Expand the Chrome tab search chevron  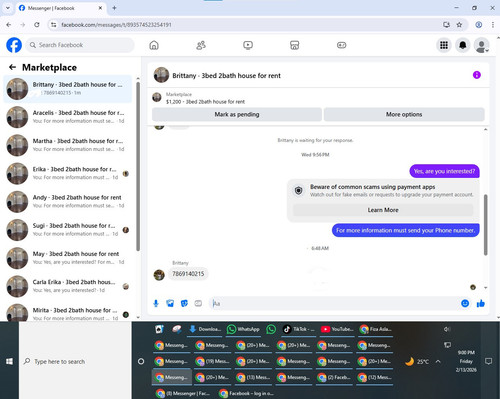[8, 8]
